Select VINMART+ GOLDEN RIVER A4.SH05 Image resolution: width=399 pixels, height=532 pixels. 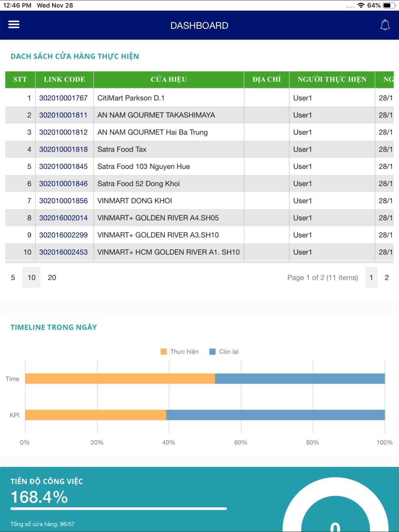(158, 218)
